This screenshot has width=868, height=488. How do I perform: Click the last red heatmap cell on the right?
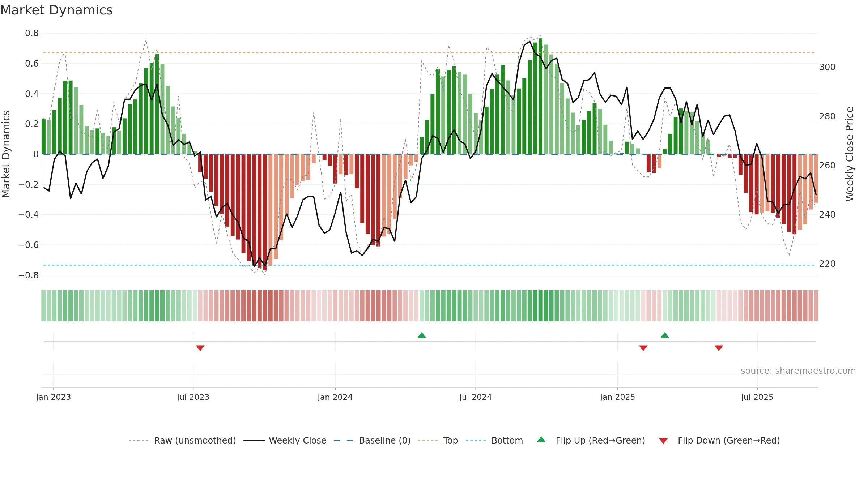(x=816, y=306)
